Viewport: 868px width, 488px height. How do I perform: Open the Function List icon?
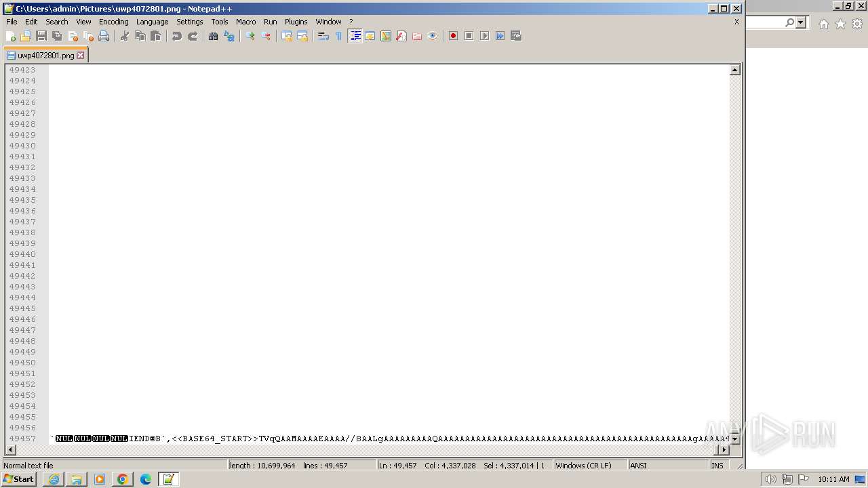click(401, 36)
